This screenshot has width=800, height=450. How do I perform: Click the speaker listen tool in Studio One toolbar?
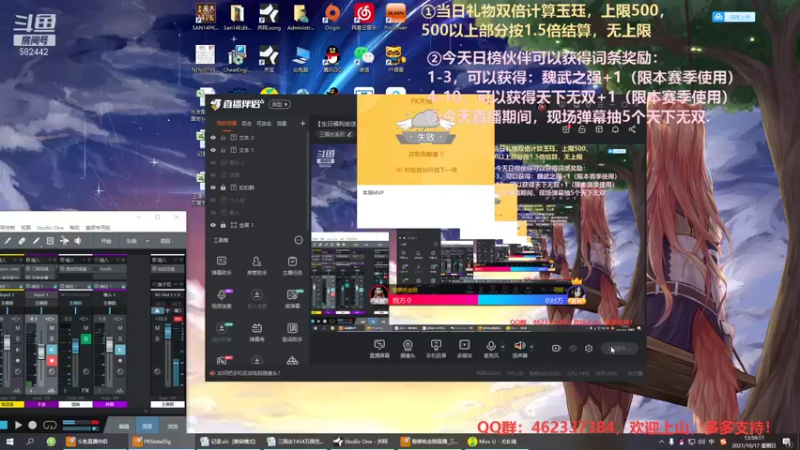tap(78, 241)
